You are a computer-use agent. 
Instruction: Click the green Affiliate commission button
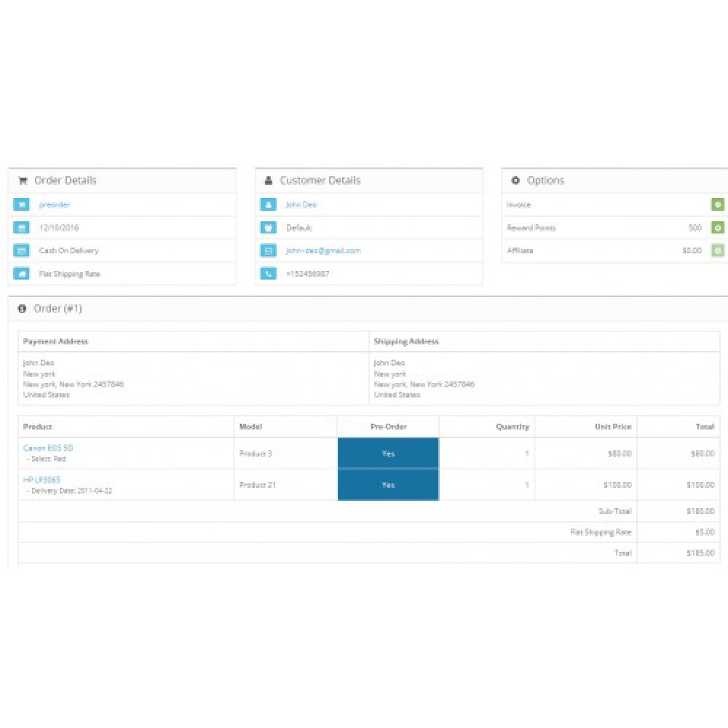(718, 250)
